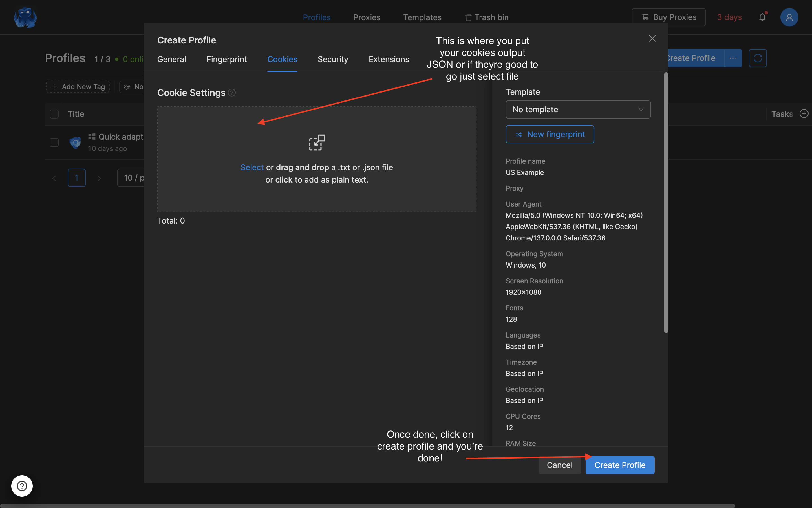Click the Tasks column header
The image size is (812, 508).
pyautogui.click(x=782, y=114)
